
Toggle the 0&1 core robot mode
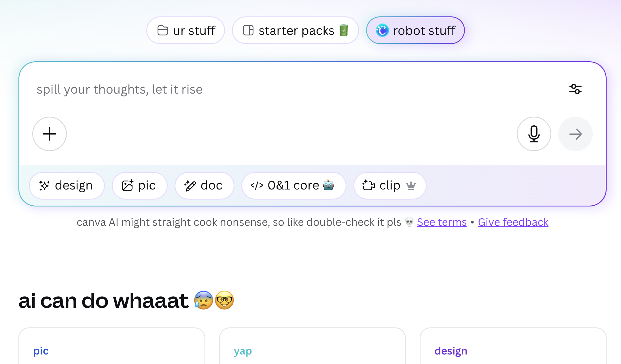(x=294, y=185)
